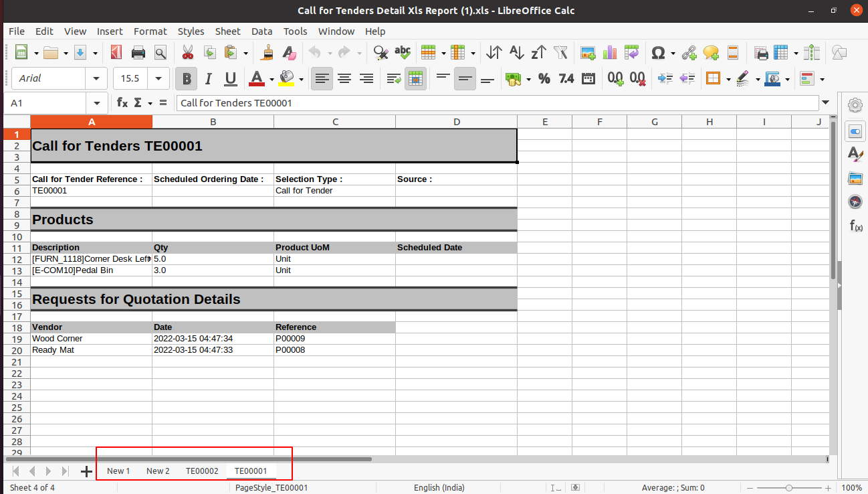Open Font Size dropdown arrow

pyautogui.click(x=158, y=78)
